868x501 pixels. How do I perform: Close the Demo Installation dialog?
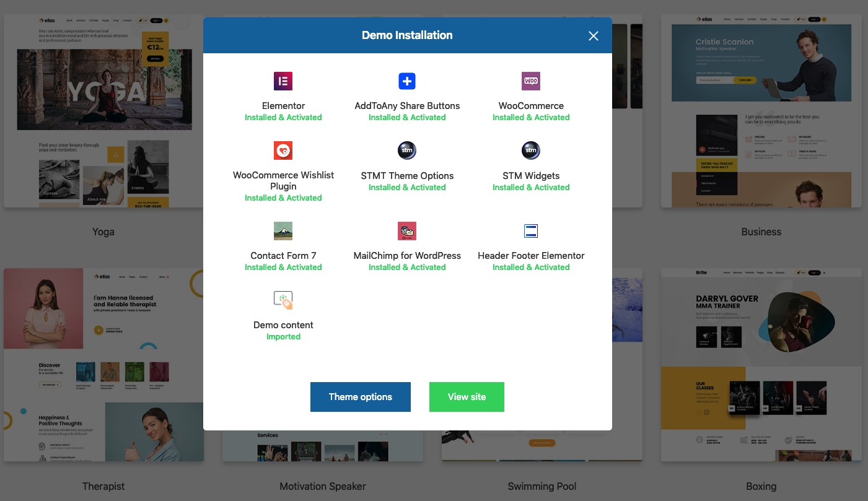594,36
